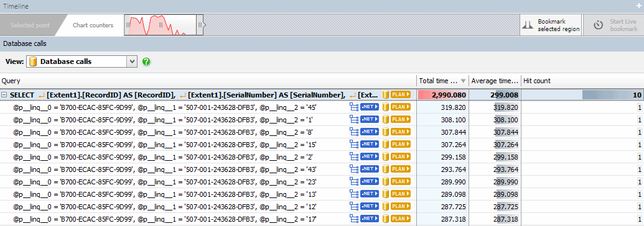Open PLAN in row with 289.098
This screenshot has height=226, width=644.
[401, 193]
